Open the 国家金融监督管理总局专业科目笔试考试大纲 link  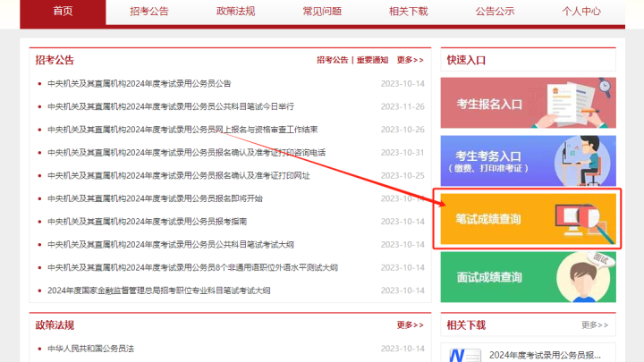(x=159, y=290)
